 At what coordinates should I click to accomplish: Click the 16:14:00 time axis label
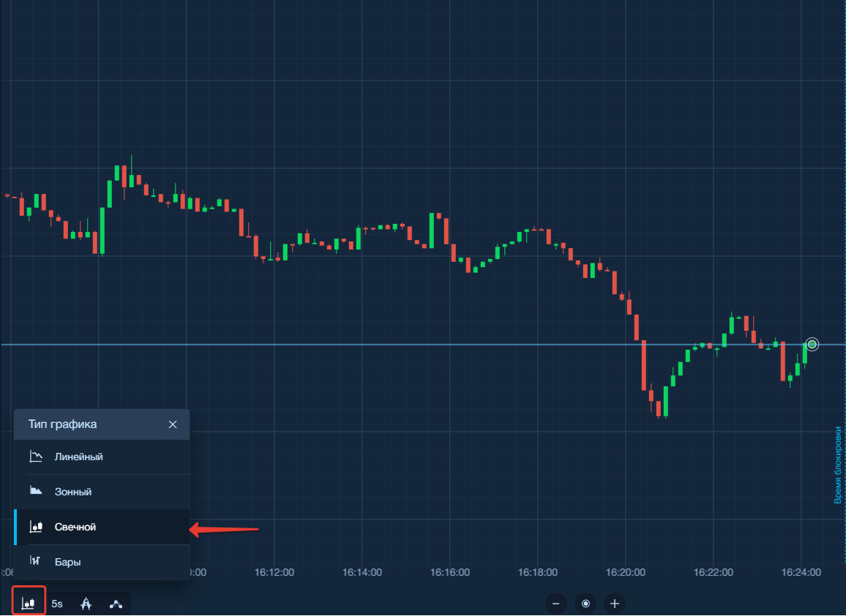[362, 572]
